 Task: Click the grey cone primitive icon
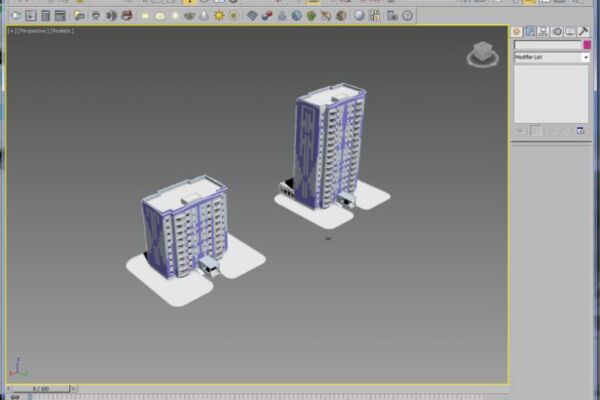(x=204, y=16)
